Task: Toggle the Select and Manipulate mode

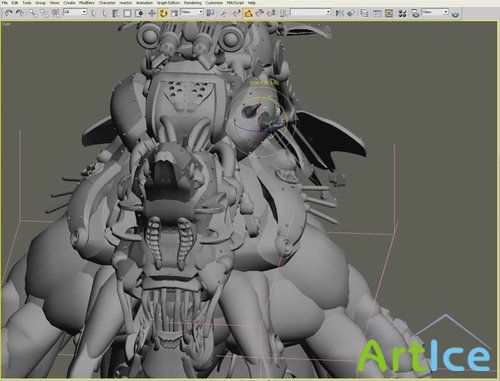Action: (x=223, y=13)
